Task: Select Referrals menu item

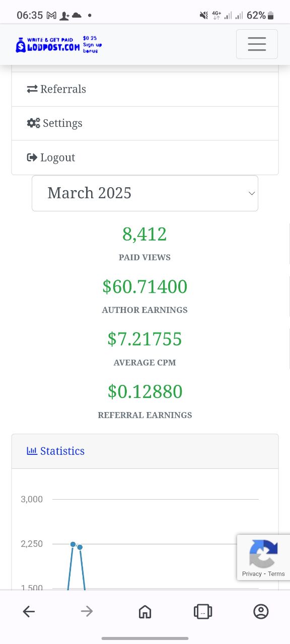Action: (x=145, y=89)
